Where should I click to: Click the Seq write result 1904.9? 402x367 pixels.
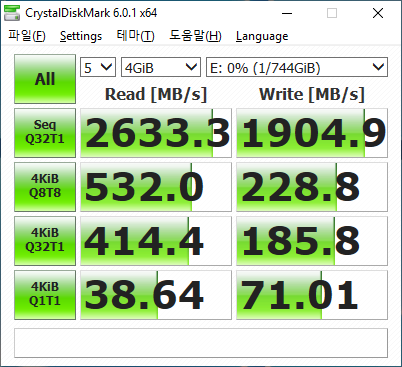312,133
